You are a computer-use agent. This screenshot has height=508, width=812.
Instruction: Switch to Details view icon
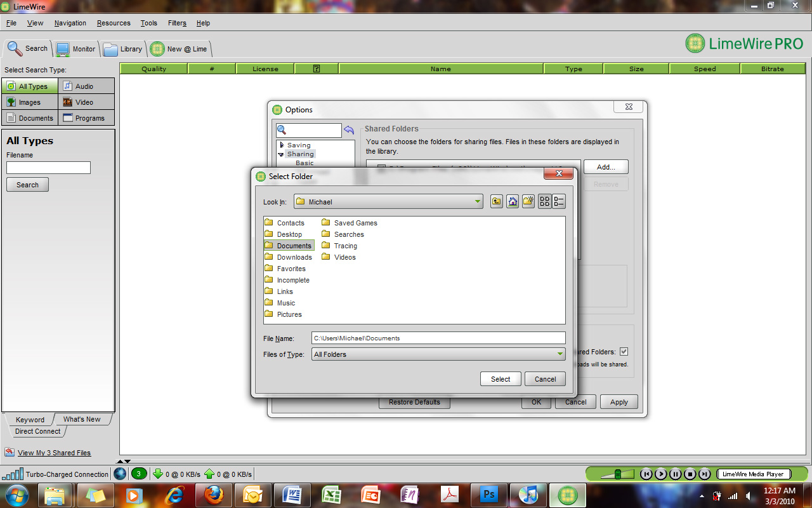point(559,202)
